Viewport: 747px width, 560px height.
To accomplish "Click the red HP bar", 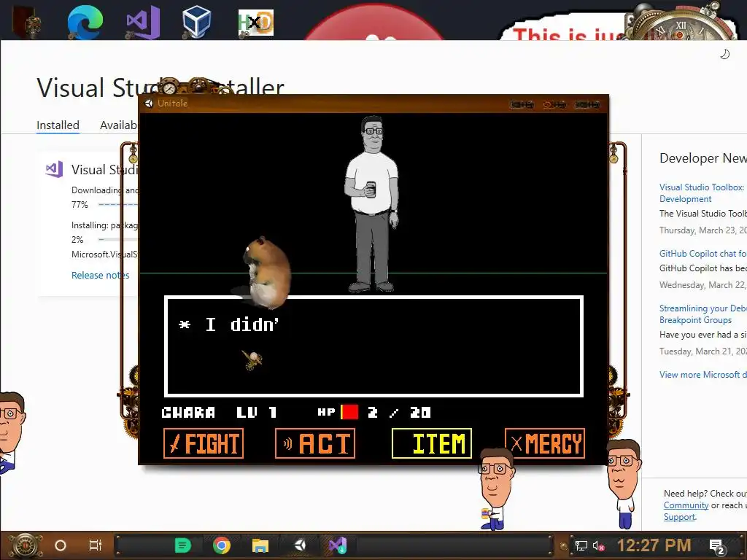I will click(x=349, y=412).
